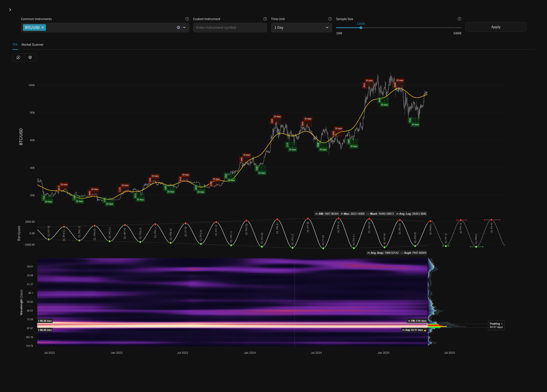Viewport: 547px width, 392px height.
Task: Clear all instruments with the circular X icon
Action: [x=178, y=27]
